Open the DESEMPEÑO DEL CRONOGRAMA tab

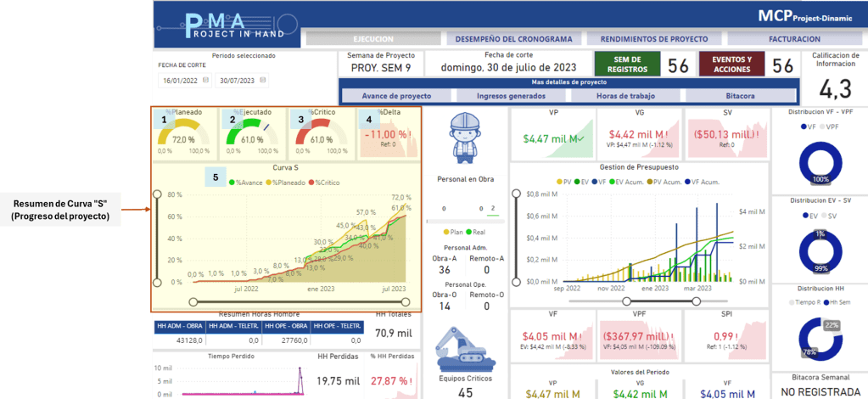click(503, 39)
